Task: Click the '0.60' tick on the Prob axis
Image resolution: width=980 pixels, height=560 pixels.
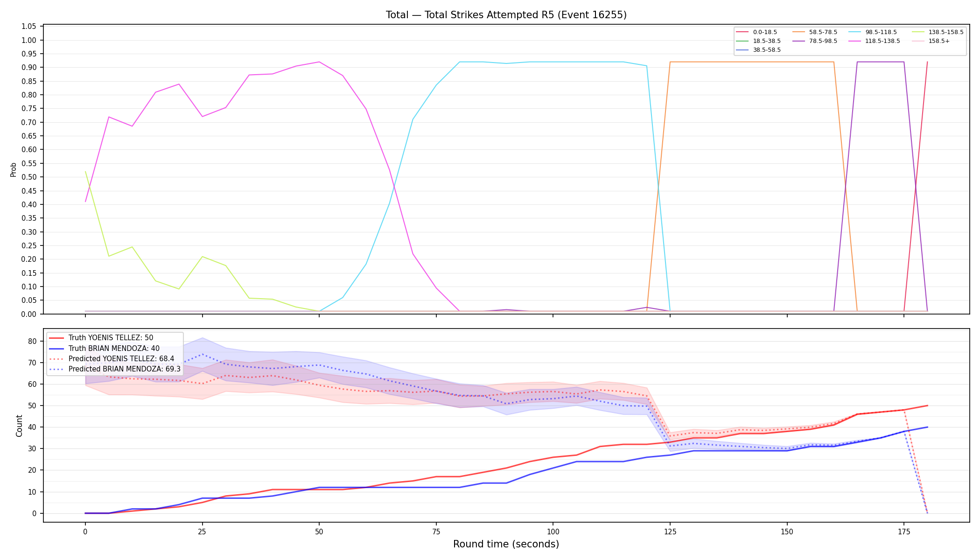Action: (x=29, y=150)
